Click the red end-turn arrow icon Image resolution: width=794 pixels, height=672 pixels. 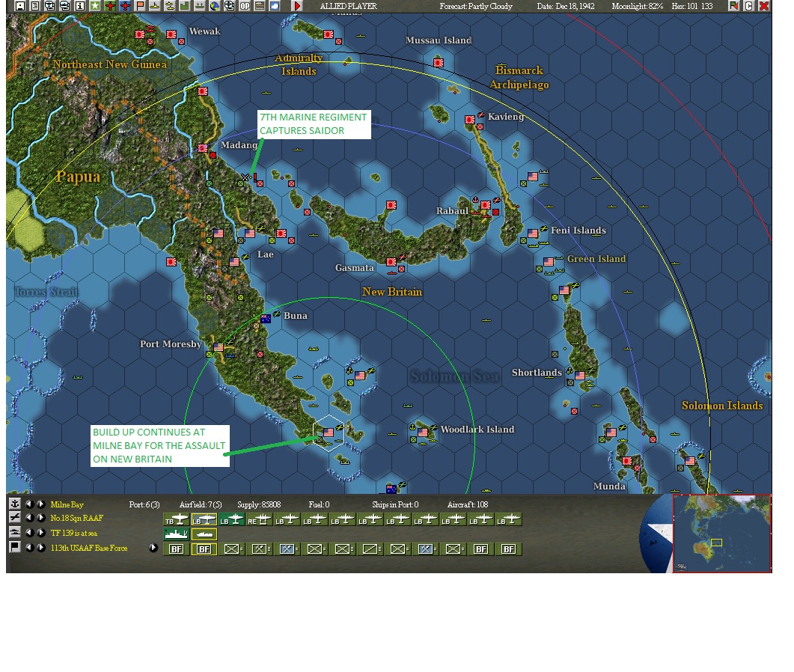pyautogui.click(x=298, y=6)
